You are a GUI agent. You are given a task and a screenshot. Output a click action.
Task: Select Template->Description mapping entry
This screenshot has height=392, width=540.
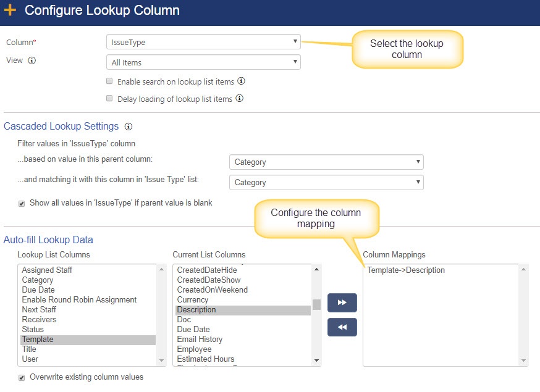pyautogui.click(x=406, y=270)
